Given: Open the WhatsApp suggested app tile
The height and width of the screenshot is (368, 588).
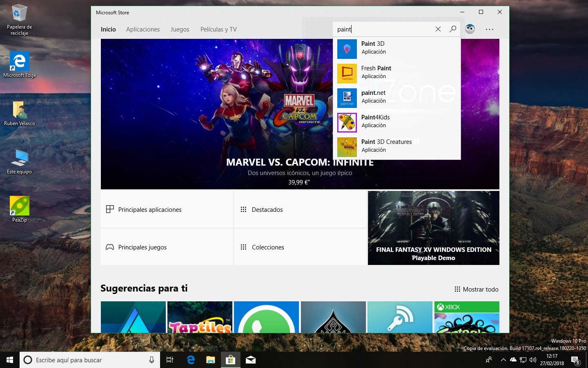Looking at the screenshot, I should click(266, 317).
